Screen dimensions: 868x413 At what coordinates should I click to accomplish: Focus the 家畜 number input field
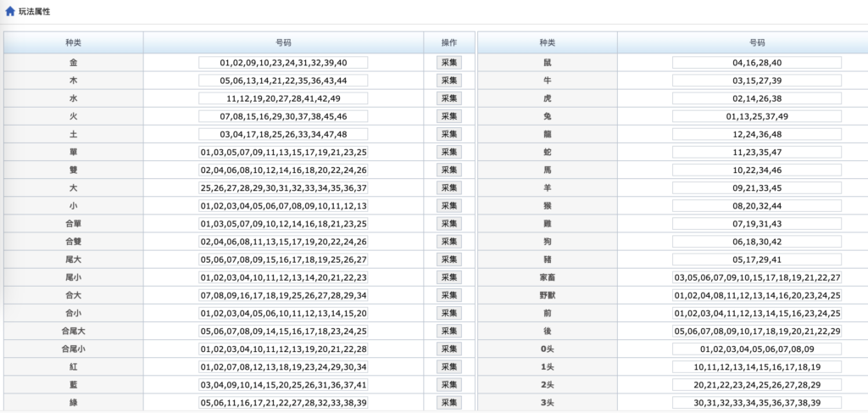(756, 277)
